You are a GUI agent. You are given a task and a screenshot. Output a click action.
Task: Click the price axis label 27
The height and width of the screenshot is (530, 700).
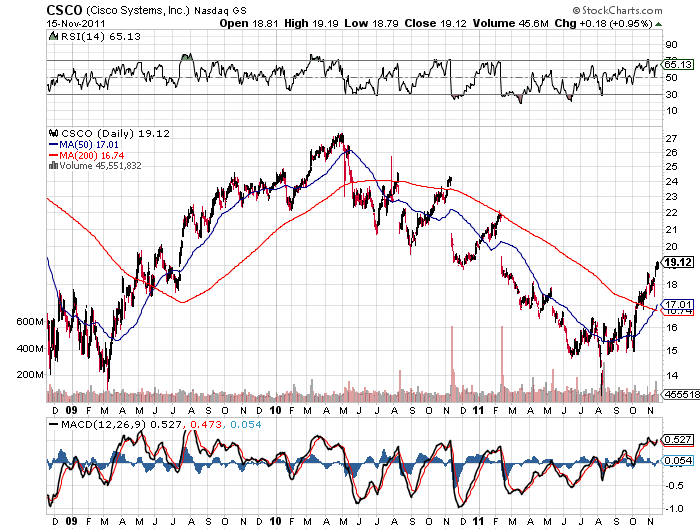click(x=671, y=138)
